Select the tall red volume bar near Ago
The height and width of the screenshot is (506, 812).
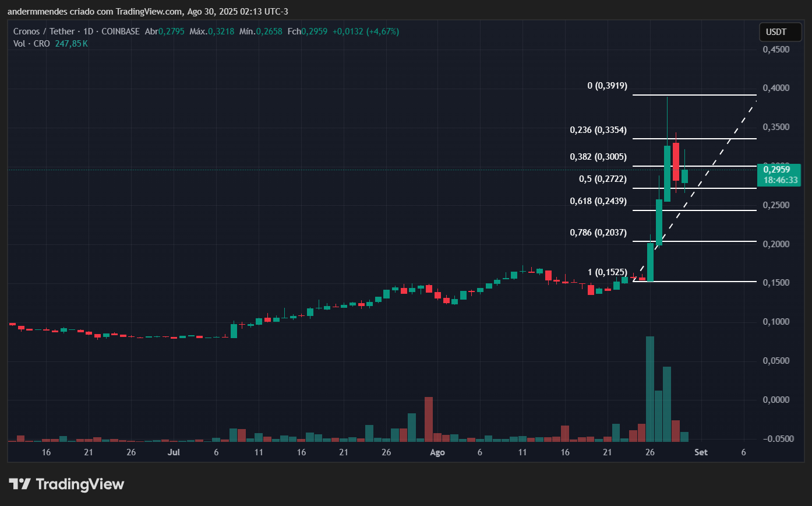(429, 419)
